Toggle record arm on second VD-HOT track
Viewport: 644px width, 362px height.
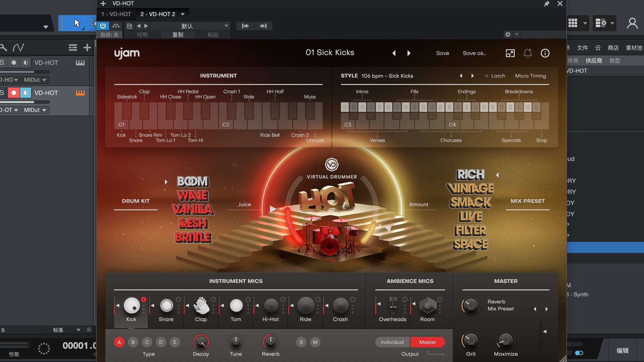14,93
